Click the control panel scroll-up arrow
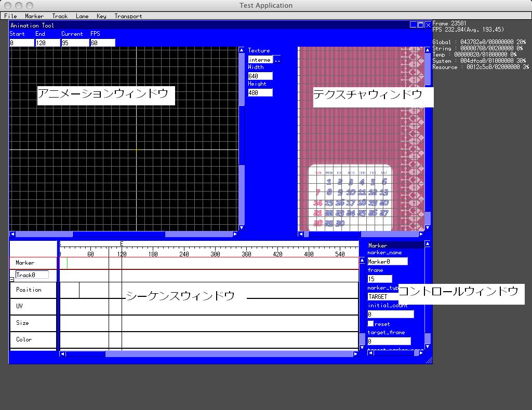The height and width of the screenshot is (410, 532). [427, 243]
